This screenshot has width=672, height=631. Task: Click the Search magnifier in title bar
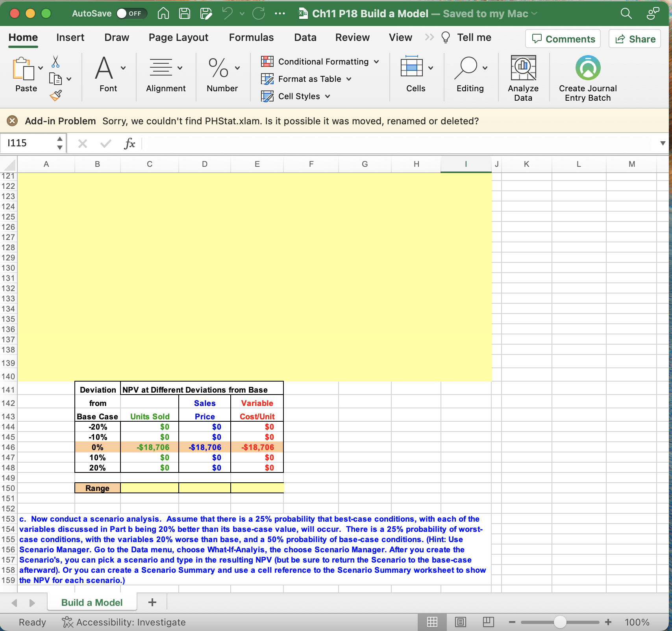626,13
